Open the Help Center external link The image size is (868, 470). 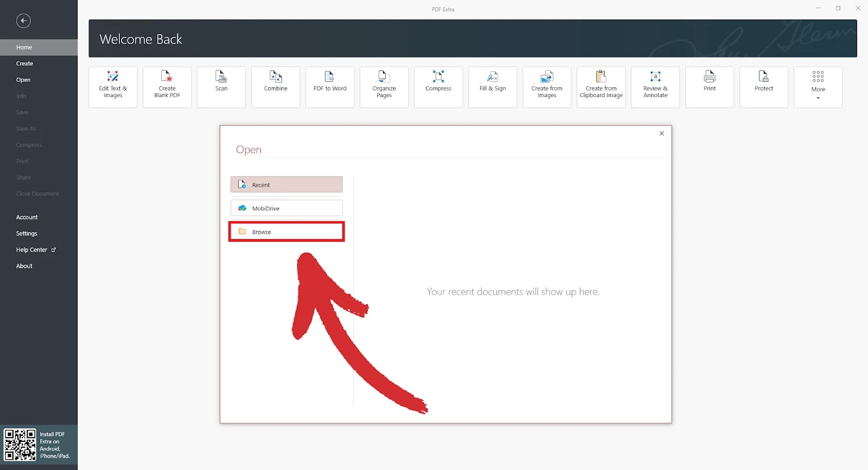click(x=39, y=249)
